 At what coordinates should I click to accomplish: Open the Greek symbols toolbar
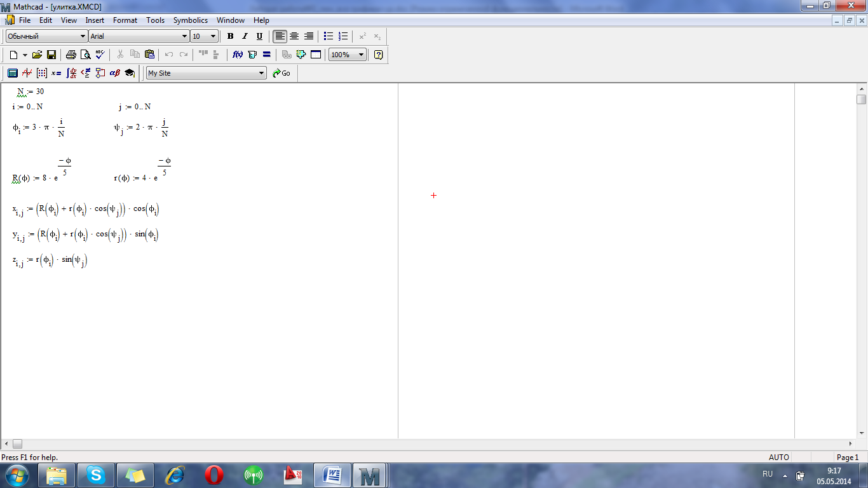point(115,73)
